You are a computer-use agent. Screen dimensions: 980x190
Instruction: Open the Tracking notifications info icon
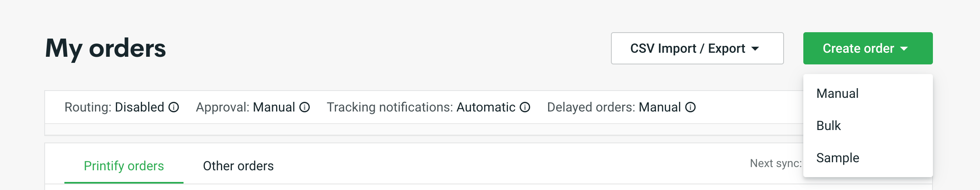(x=525, y=107)
